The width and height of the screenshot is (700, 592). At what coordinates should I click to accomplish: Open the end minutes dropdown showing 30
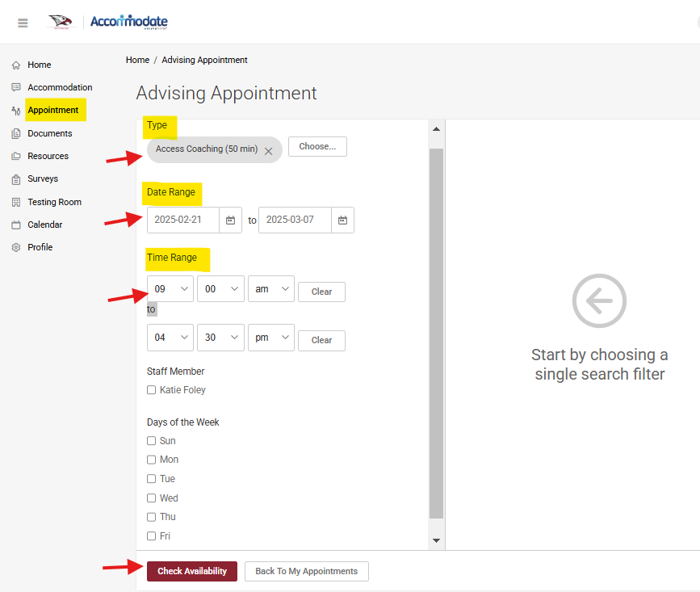(220, 338)
